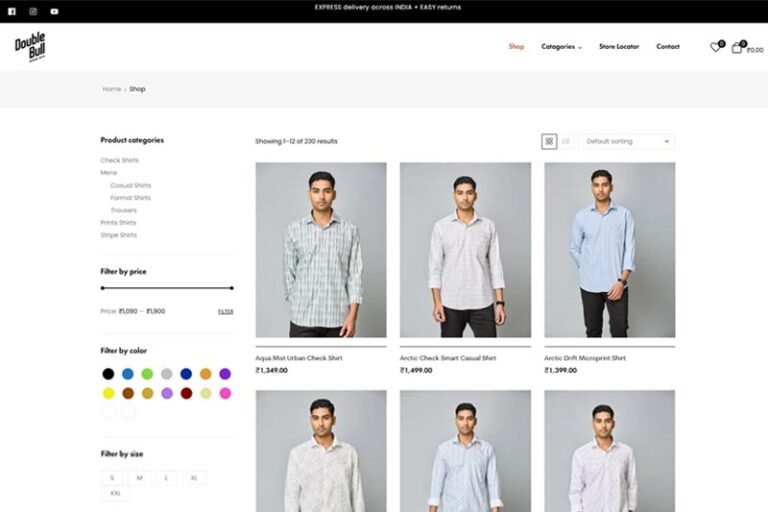Select size M filter

click(139, 478)
